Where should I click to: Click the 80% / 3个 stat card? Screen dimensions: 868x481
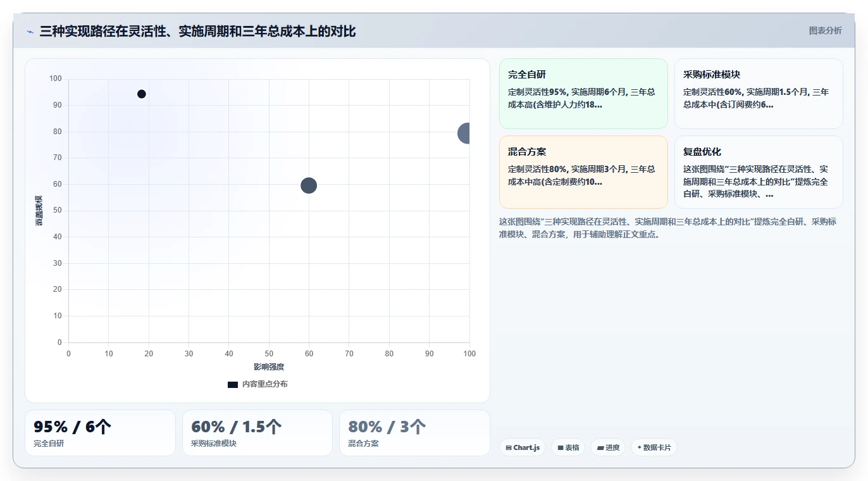414,433
